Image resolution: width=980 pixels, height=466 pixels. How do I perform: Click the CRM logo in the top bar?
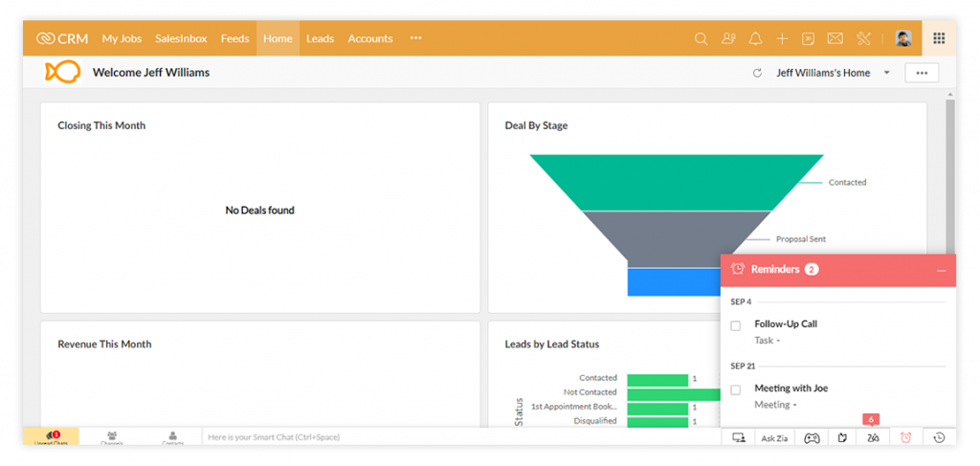pos(62,38)
